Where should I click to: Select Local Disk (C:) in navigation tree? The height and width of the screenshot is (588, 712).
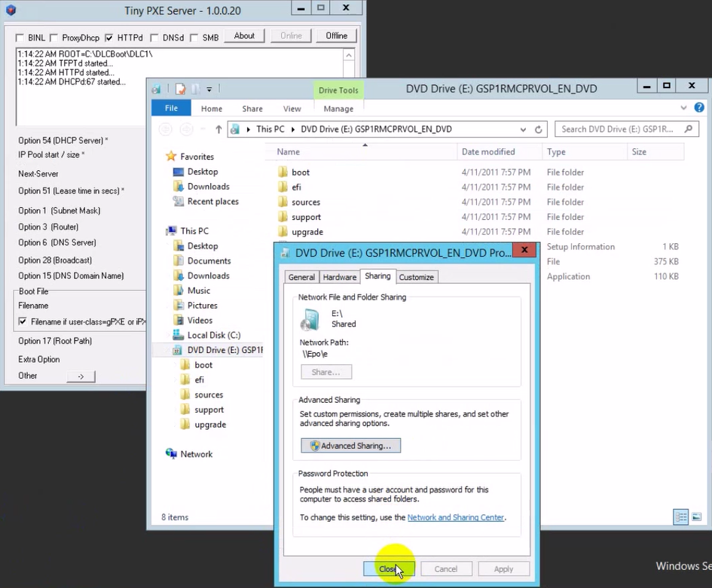coord(213,335)
